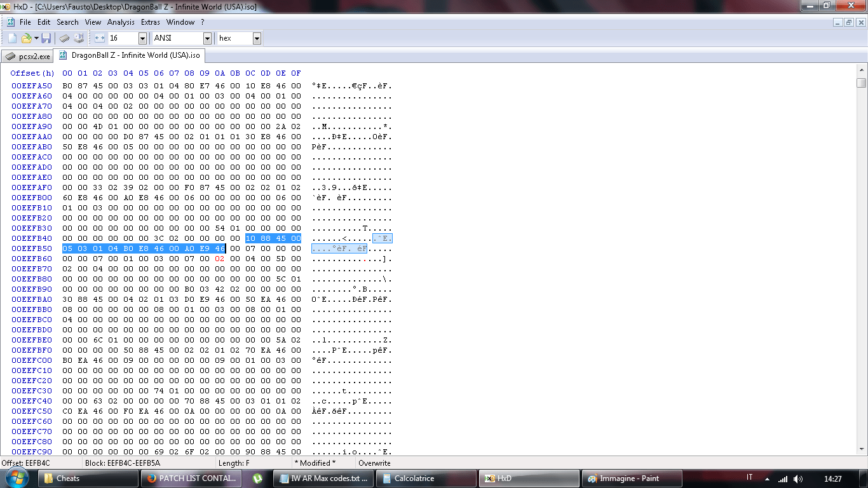Switch to Firefox PATCH LIST taskbar item
The width and height of the screenshot is (868, 488).
tap(191, 478)
